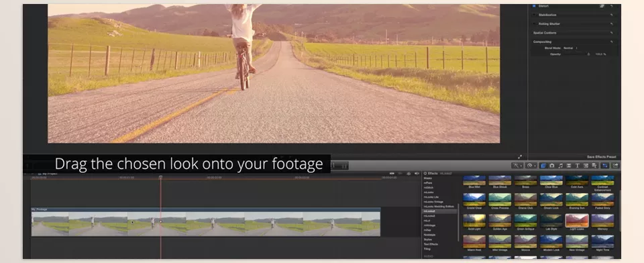Viewport: 644px width, 263px height.
Task: Reset Stabilization using its arrow
Action: (x=612, y=15)
